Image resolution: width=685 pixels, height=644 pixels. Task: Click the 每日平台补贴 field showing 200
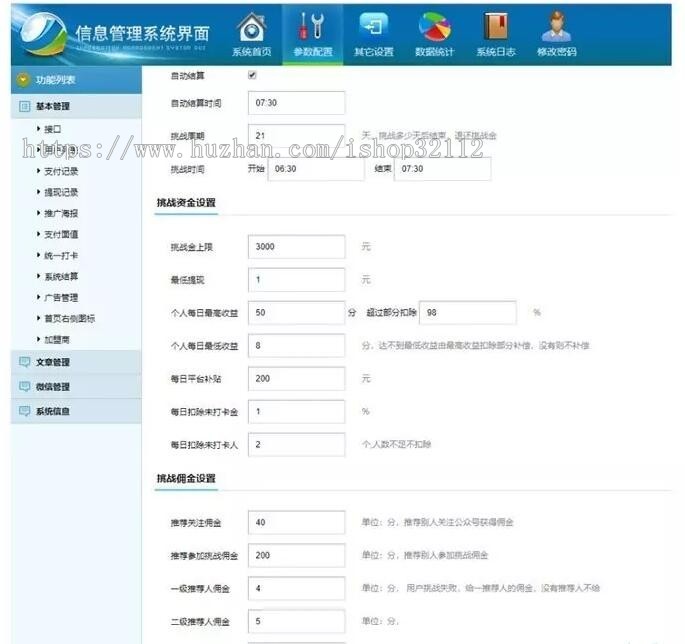tap(296, 379)
